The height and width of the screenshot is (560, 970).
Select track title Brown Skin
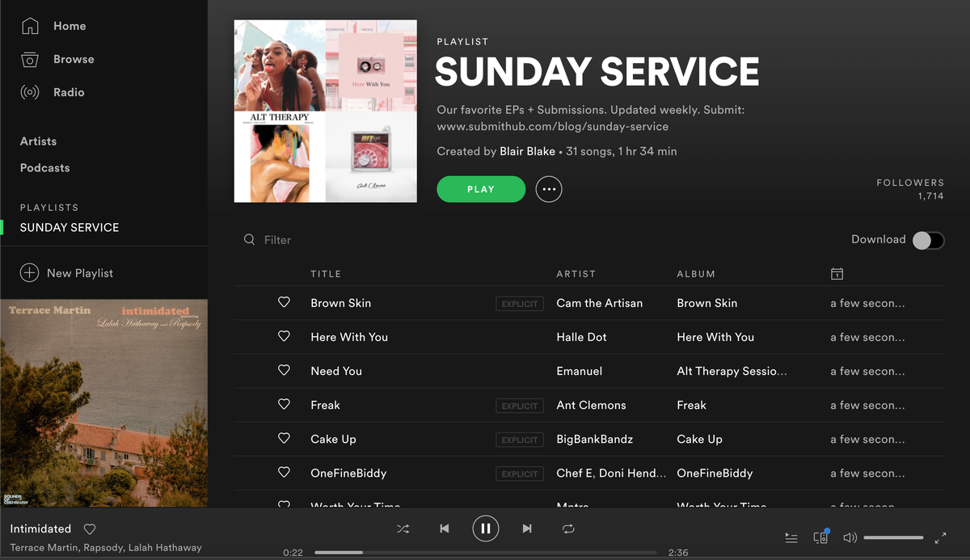tap(341, 303)
